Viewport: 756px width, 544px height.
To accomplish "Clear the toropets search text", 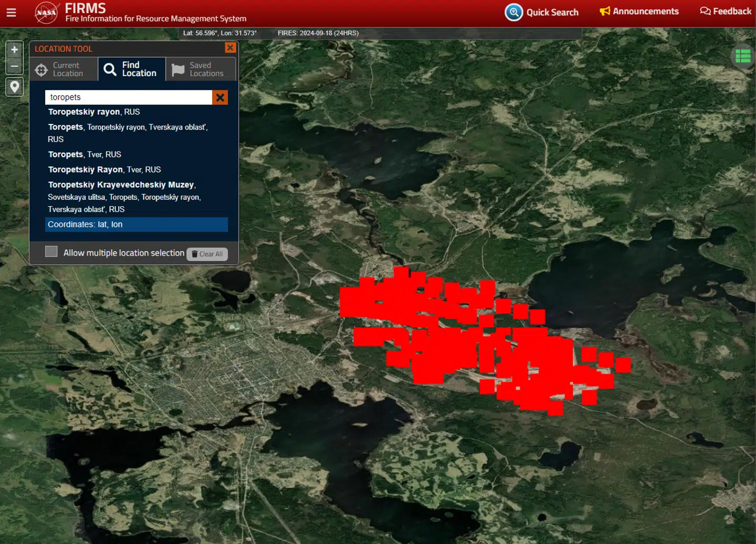I will point(220,97).
